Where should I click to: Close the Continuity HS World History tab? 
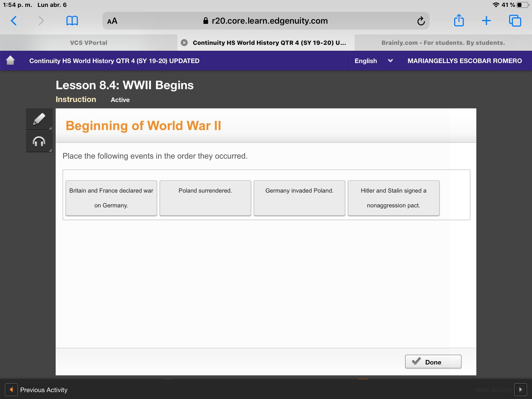click(184, 43)
